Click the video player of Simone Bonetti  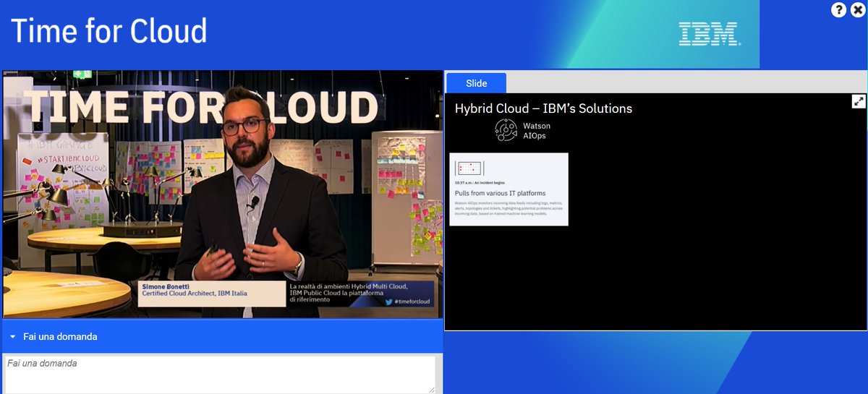pos(223,194)
